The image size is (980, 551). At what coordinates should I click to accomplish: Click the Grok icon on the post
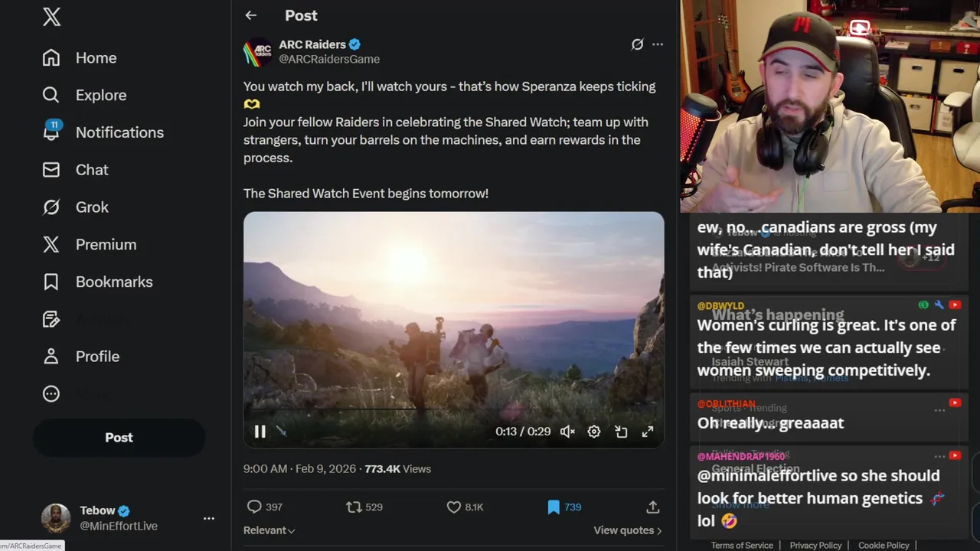[637, 44]
